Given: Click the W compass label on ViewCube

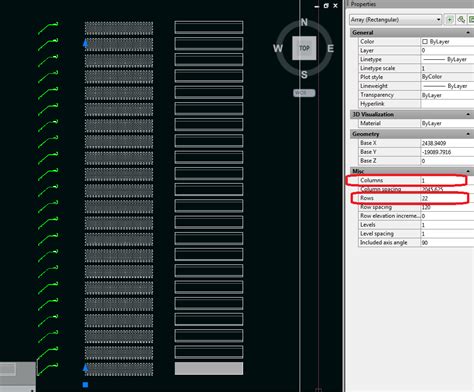Looking at the screenshot, I should pos(278,48).
